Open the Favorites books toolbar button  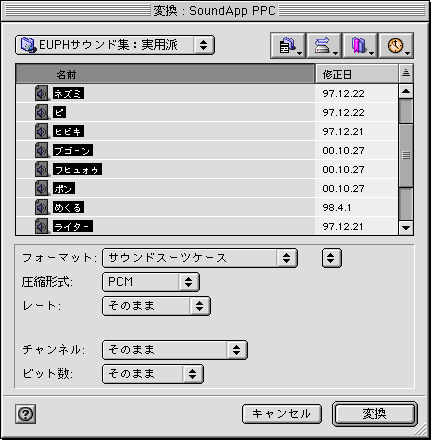point(360,45)
